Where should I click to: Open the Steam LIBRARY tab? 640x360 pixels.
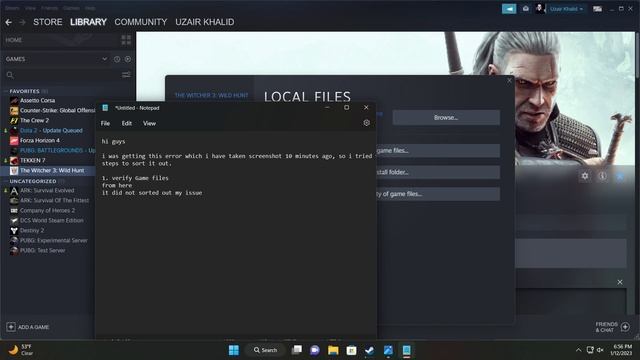point(88,22)
